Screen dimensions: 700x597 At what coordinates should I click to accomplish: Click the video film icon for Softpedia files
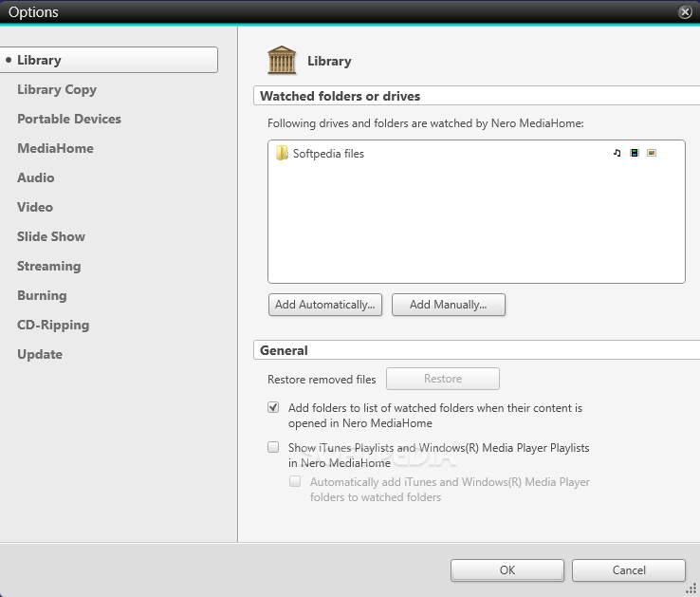tap(634, 153)
